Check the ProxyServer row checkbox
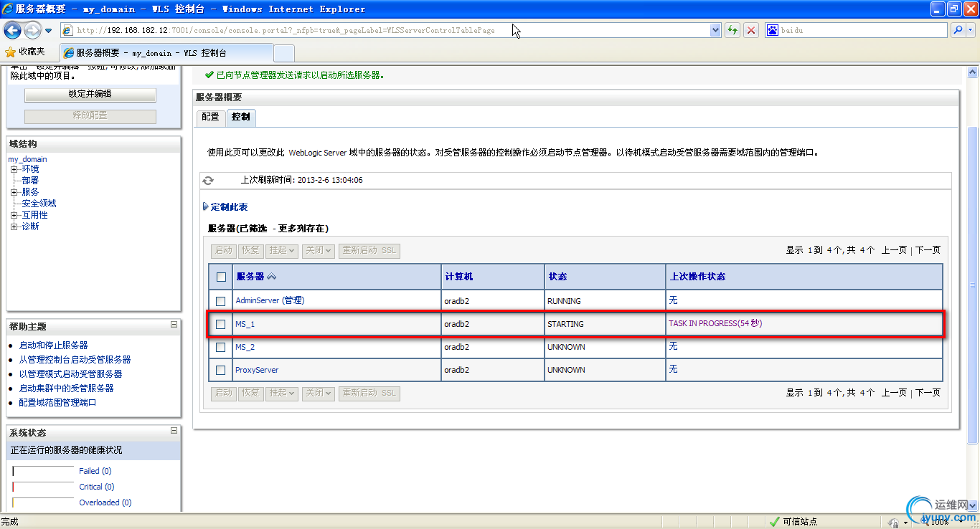 (x=221, y=371)
